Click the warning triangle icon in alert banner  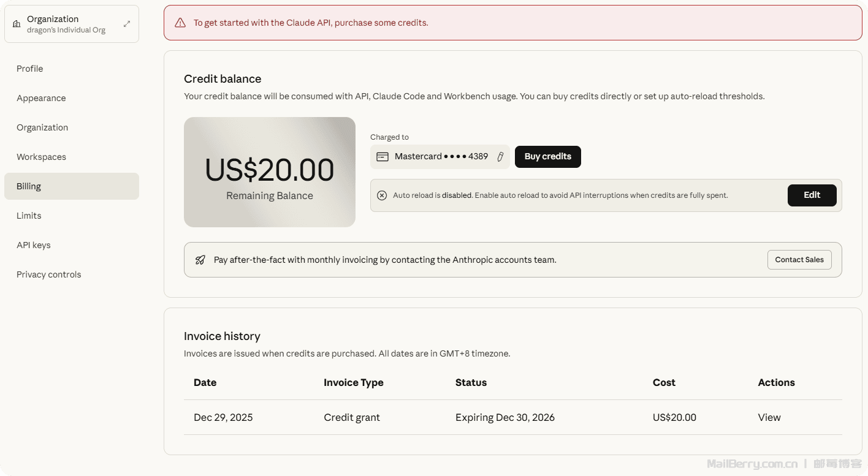tap(180, 23)
